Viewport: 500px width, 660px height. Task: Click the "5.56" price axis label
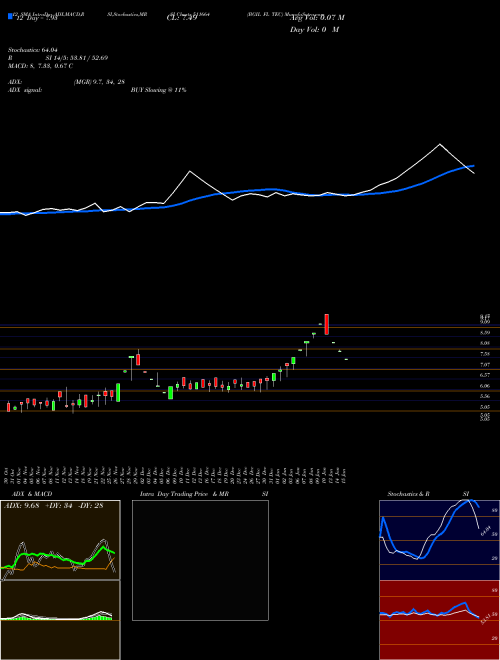485,396
